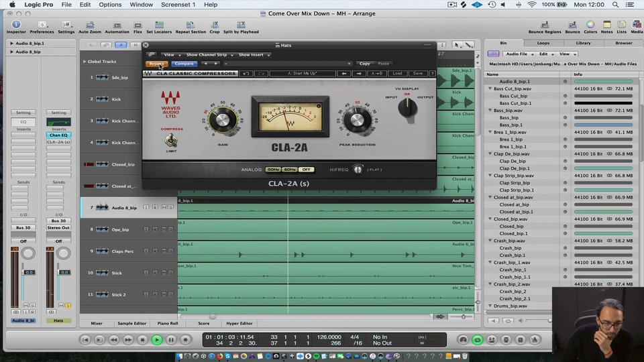
Task: Click the Auto Zoom toolbar icon
Action: point(89,27)
